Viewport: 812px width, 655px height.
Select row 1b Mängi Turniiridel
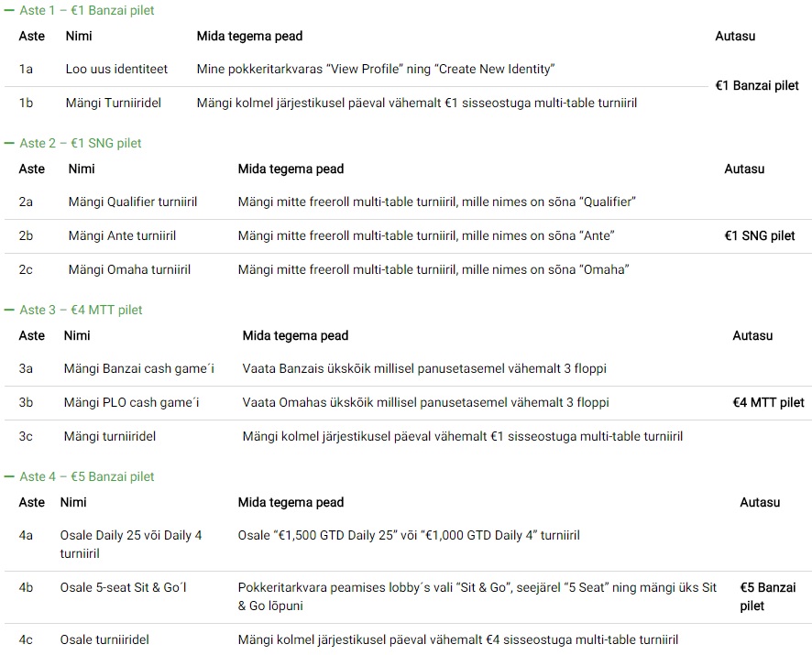tap(357, 103)
